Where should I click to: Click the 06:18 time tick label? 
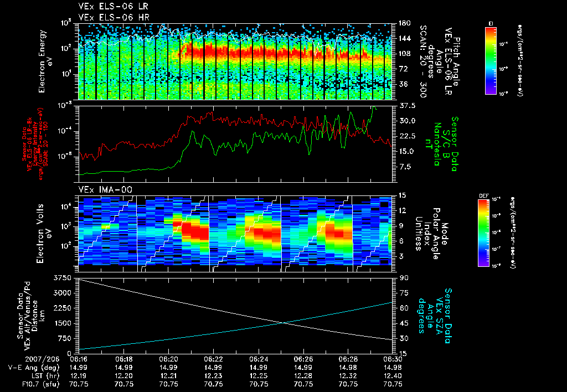pos(123,359)
